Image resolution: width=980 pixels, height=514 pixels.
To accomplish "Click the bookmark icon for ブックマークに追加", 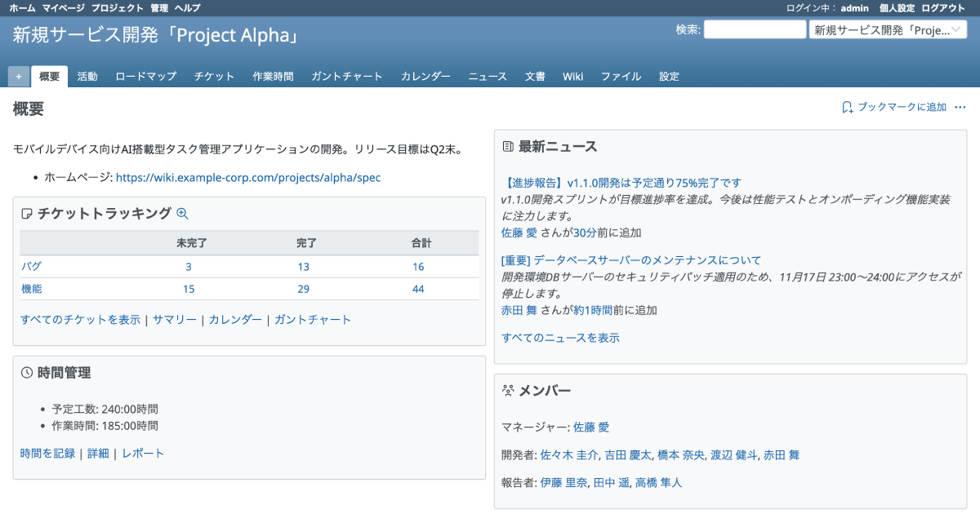I will pyautogui.click(x=848, y=108).
